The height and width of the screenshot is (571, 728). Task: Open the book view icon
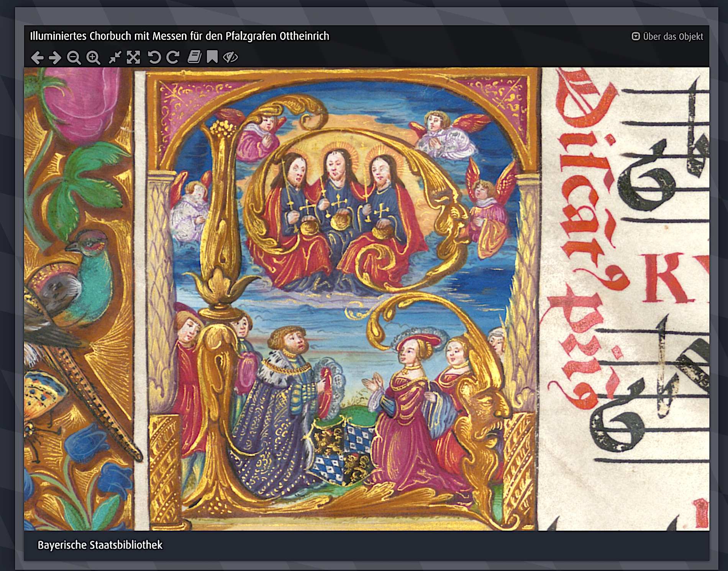194,57
